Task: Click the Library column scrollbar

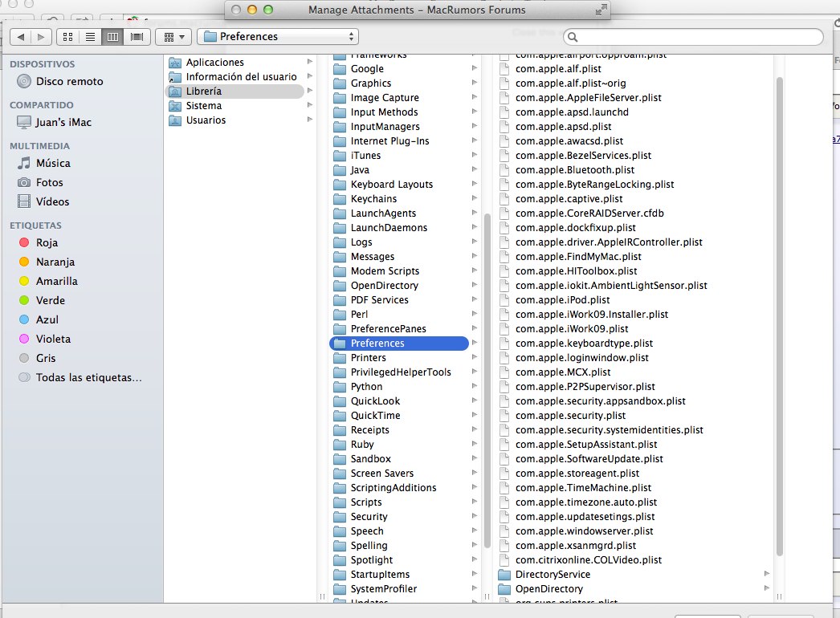Action: 487,380
